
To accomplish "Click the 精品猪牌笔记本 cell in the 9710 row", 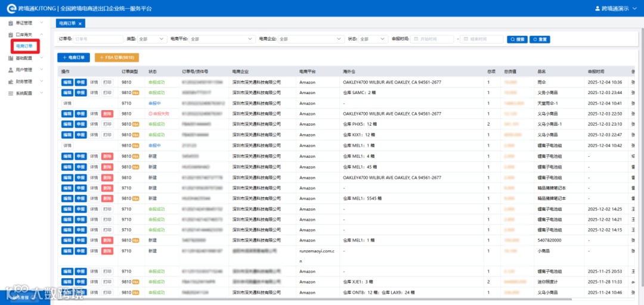I will click(x=552, y=188).
